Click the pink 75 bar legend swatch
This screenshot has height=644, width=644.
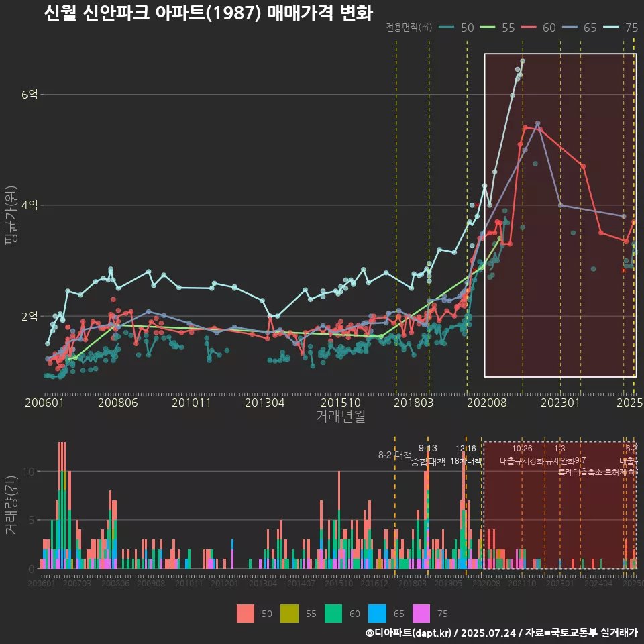[421, 614]
